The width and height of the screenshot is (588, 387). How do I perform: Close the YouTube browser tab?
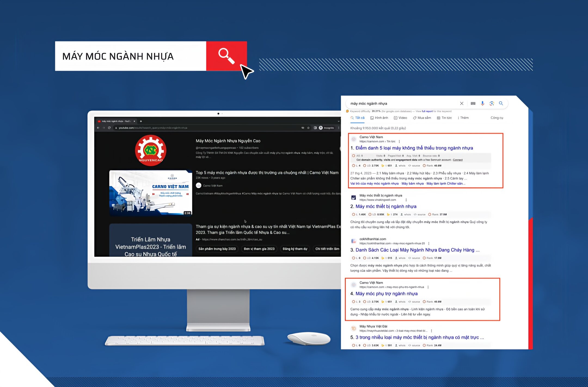tap(134, 121)
